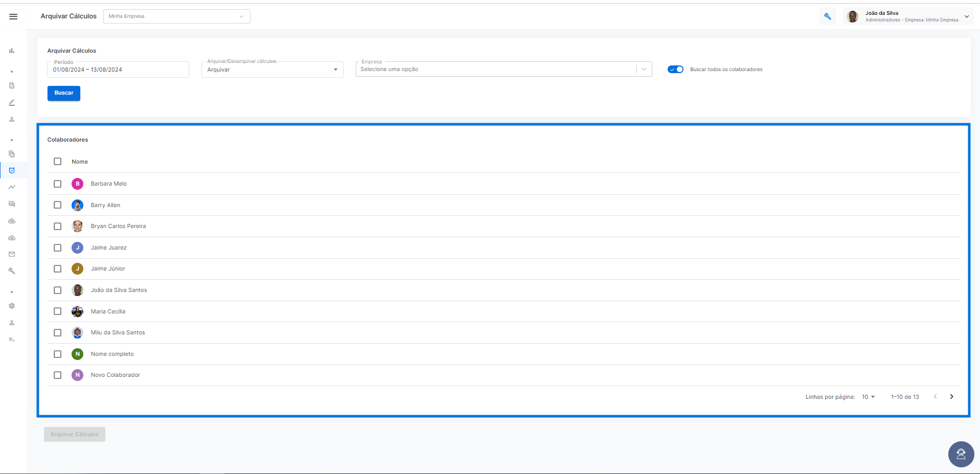Click the previous page arrow
The height and width of the screenshot is (474, 980).
935,397
